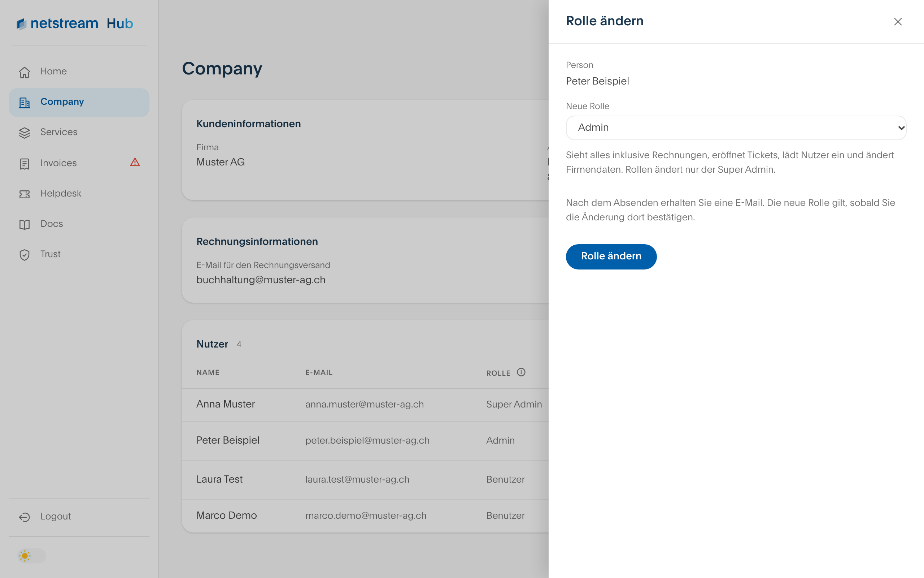Click email peter.beispiel@muster-ag.ch
This screenshot has width=924, height=578.
(x=367, y=441)
